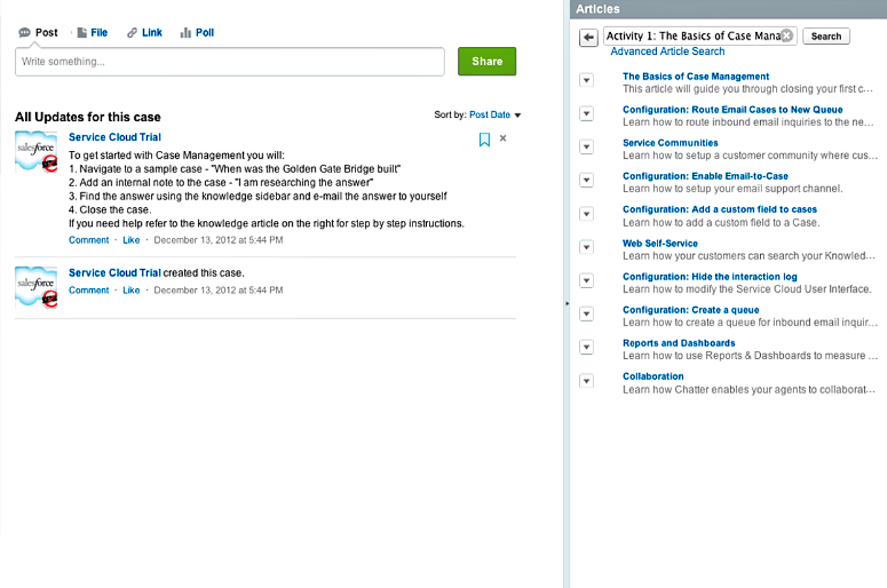This screenshot has height=588, width=887.
Task: Open dropdown for Reports and Dashboards article
Action: tap(586, 347)
